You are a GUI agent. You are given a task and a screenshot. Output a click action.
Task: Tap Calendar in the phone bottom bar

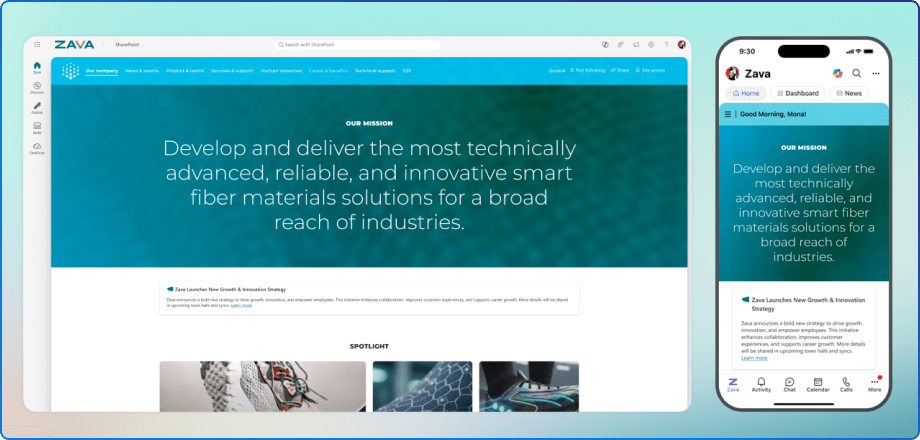pos(818,384)
